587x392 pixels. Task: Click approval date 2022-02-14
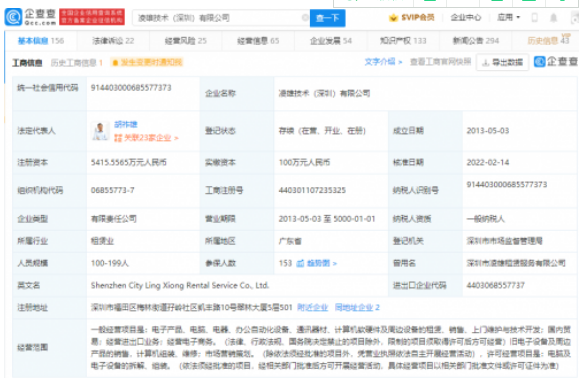tap(488, 162)
